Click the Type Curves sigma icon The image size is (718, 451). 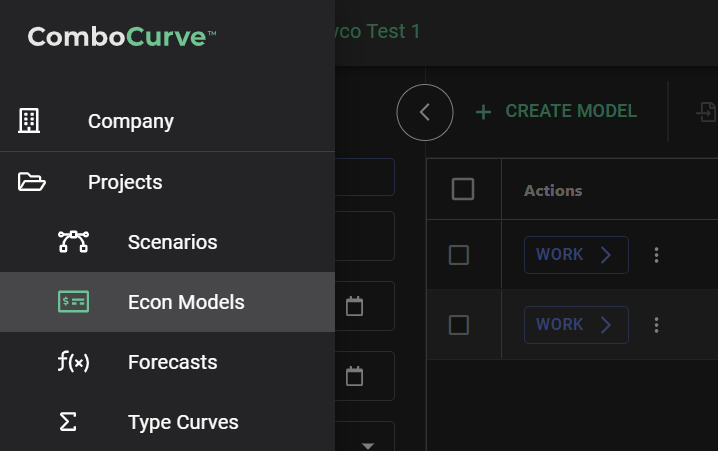(x=68, y=422)
